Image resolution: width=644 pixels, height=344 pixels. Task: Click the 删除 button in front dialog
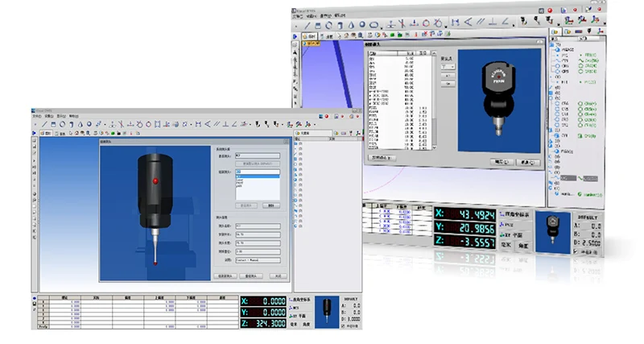pyautogui.click(x=271, y=205)
